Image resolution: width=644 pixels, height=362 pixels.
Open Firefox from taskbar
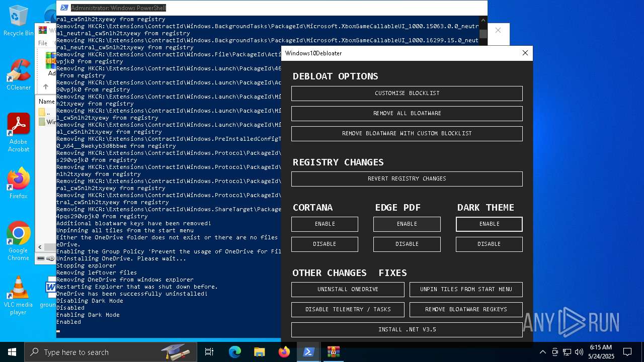284,352
